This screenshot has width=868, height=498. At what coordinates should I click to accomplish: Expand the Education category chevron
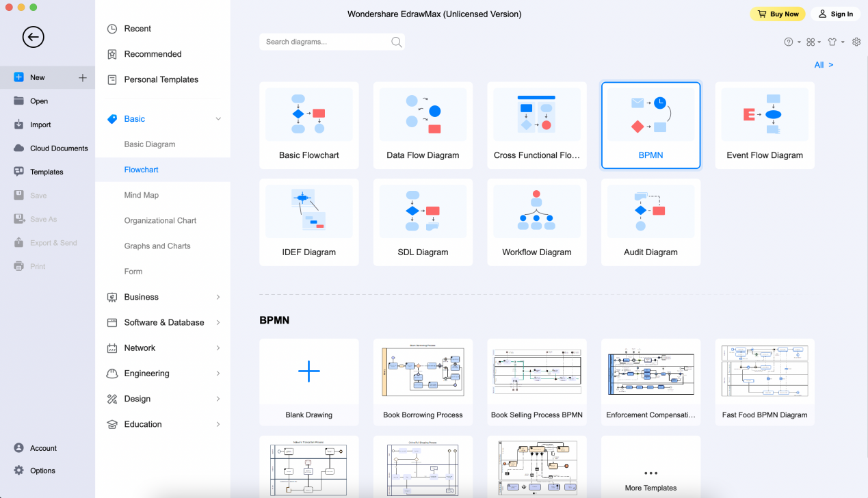coord(218,424)
